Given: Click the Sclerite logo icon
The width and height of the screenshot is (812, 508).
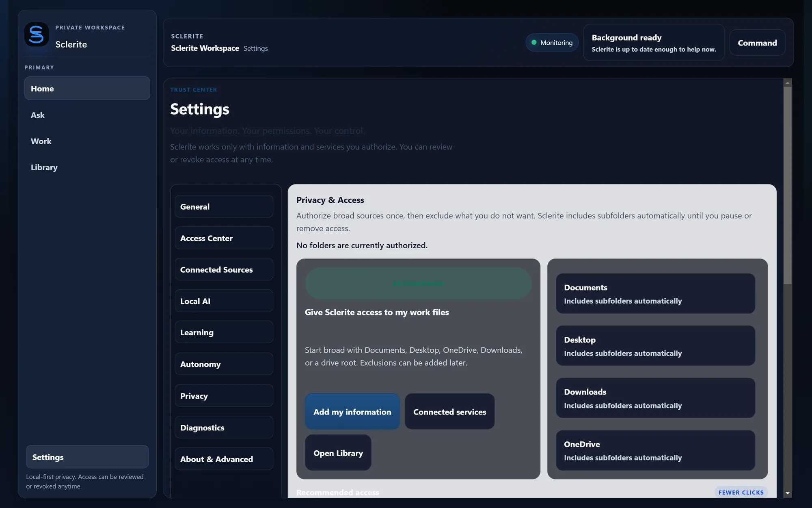Looking at the screenshot, I should click(x=37, y=35).
